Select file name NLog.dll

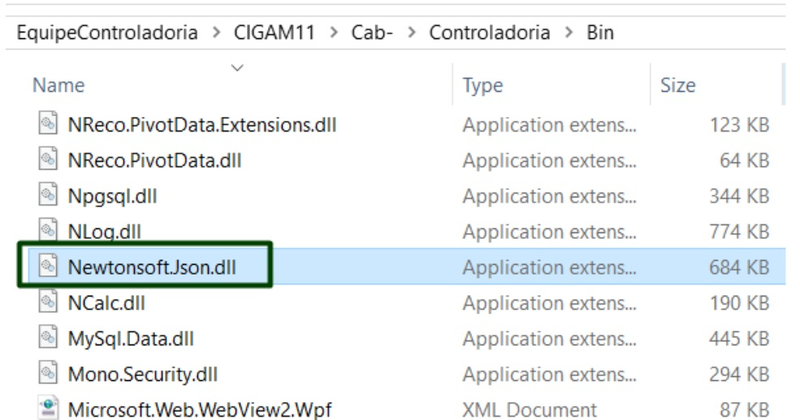coord(104,232)
